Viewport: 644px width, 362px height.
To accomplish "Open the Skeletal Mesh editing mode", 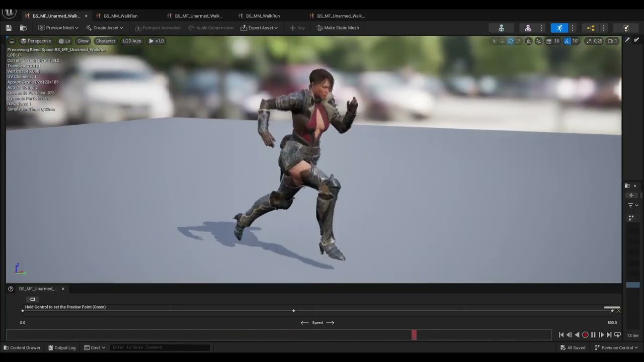I will tap(528, 28).
